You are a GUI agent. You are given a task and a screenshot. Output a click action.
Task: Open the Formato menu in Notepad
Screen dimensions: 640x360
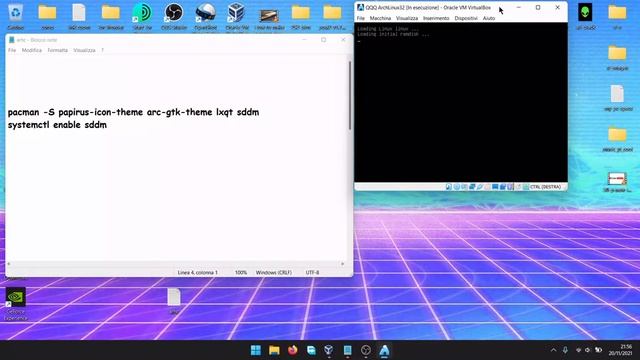point(58,50)
